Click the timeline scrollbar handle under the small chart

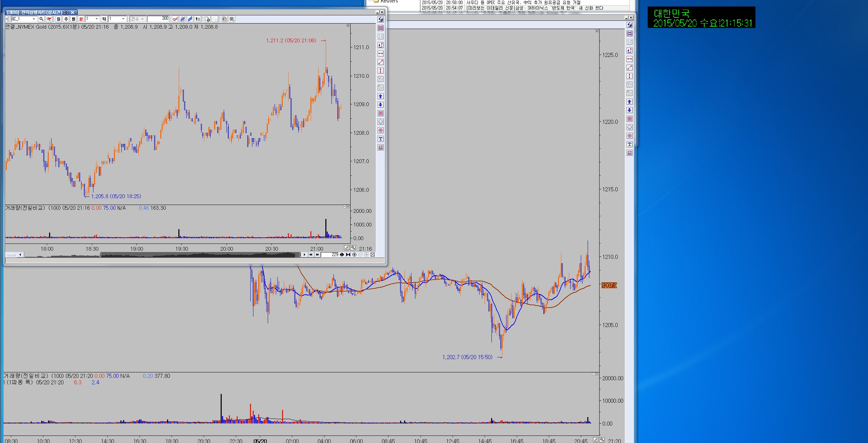(100, 255)
